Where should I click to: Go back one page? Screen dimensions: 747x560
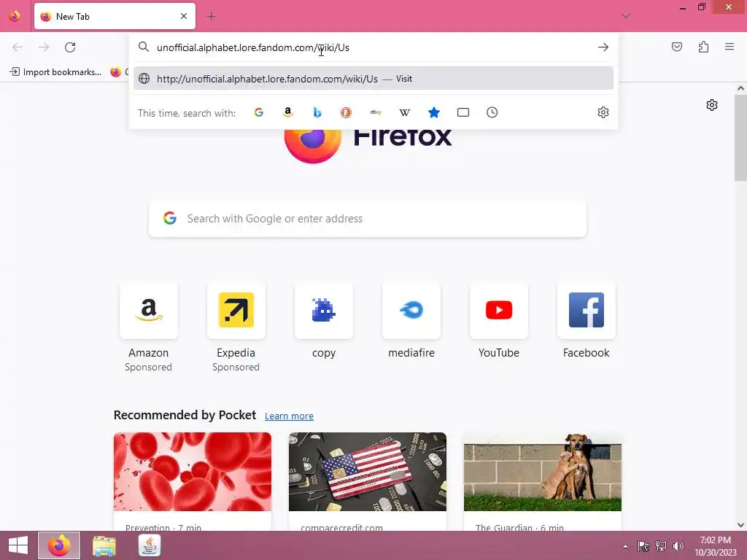18,47
